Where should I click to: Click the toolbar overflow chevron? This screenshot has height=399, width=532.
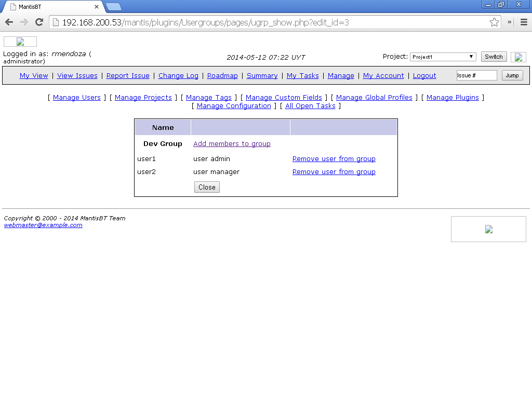(x=510, y=22)
